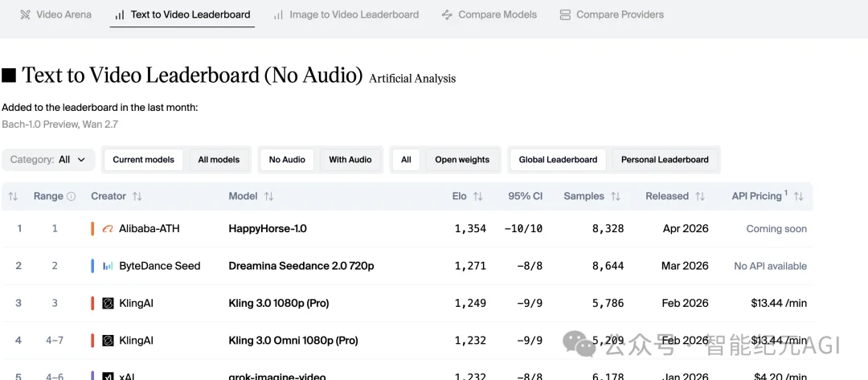Switch to Image to Video Leaderboard tab
Viewport: 868px width, 380px height.
(x=346, y=14)
